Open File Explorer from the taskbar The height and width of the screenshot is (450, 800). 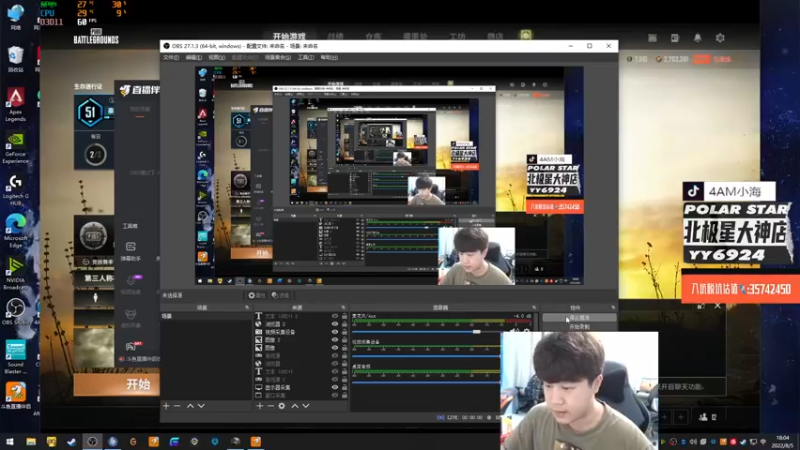[31, 441]
